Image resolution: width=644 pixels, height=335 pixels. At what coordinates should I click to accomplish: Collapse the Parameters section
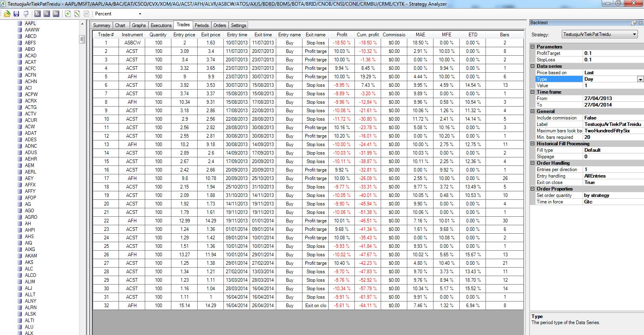pos(533,47)
